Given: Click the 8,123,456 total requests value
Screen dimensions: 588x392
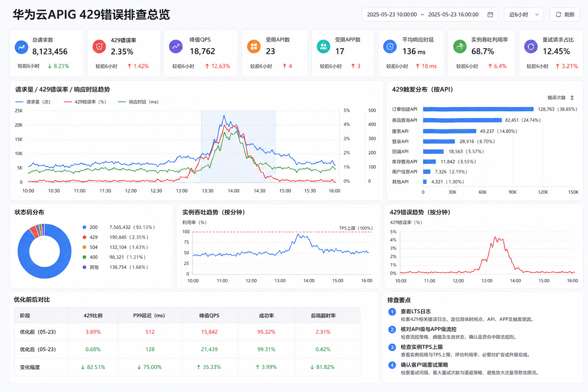Looking at the screenshot, I should point(50,52).
